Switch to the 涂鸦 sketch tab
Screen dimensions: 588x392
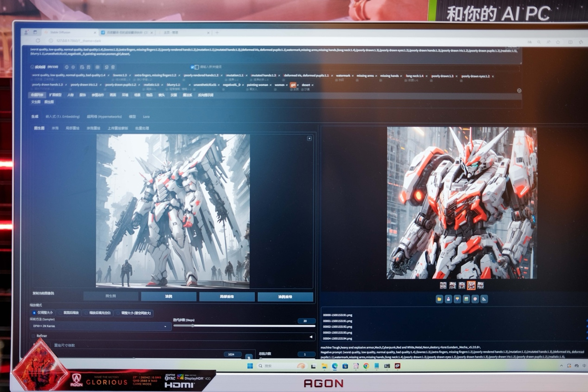point(55,128)
